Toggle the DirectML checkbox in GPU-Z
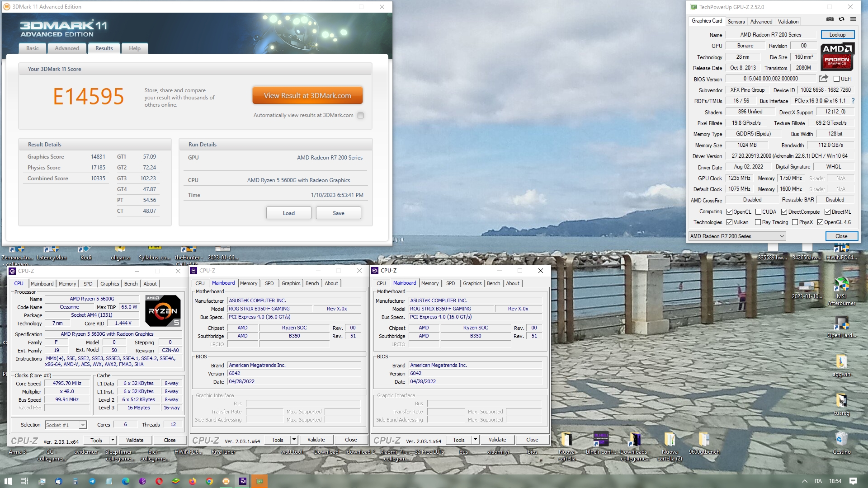This screenshot has width=868, height=488. click(x=827, y=212)
